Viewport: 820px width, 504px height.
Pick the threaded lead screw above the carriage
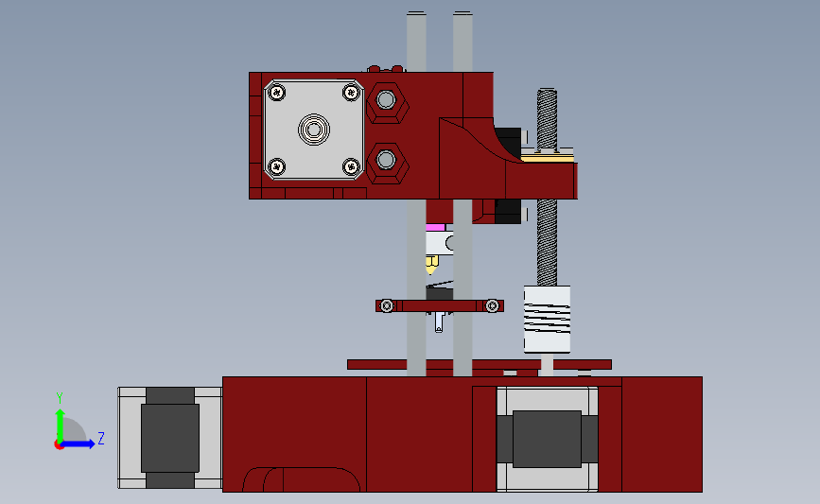click(x=547, y=119)
